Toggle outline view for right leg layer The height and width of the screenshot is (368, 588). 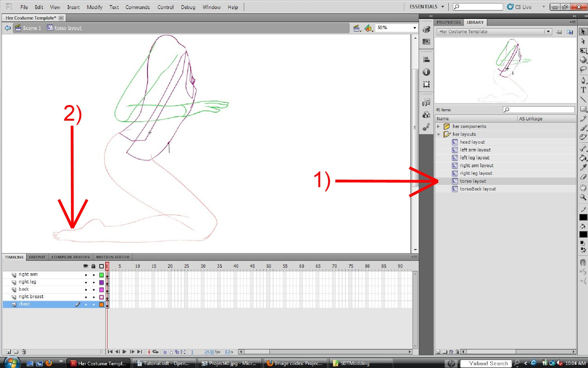coord(102,282)
